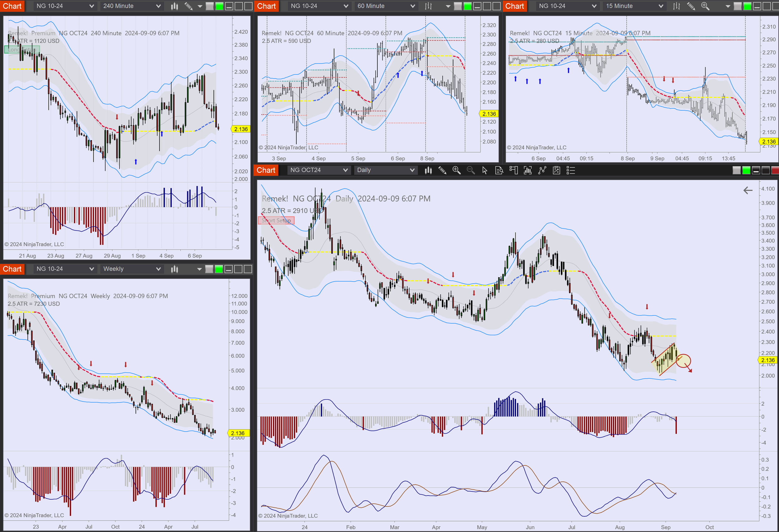The height and width of the screenshot is (532, 779).
Task: Click 2.136 price marker on Daily chart axis
Action: tap(768, 360)
